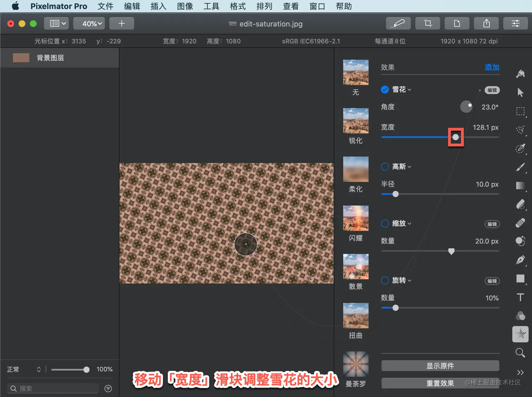
Task: Open the 工具 menu
Action: (x=211, y=6)
